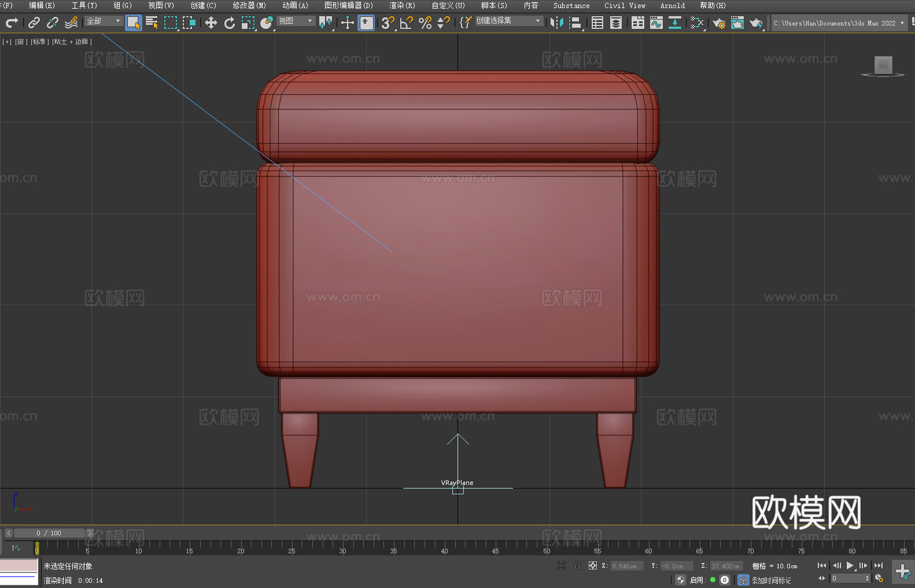Toggle the Layer Explorer icon
This screenshot has height=588, width=915.
[x=616, y=23]
